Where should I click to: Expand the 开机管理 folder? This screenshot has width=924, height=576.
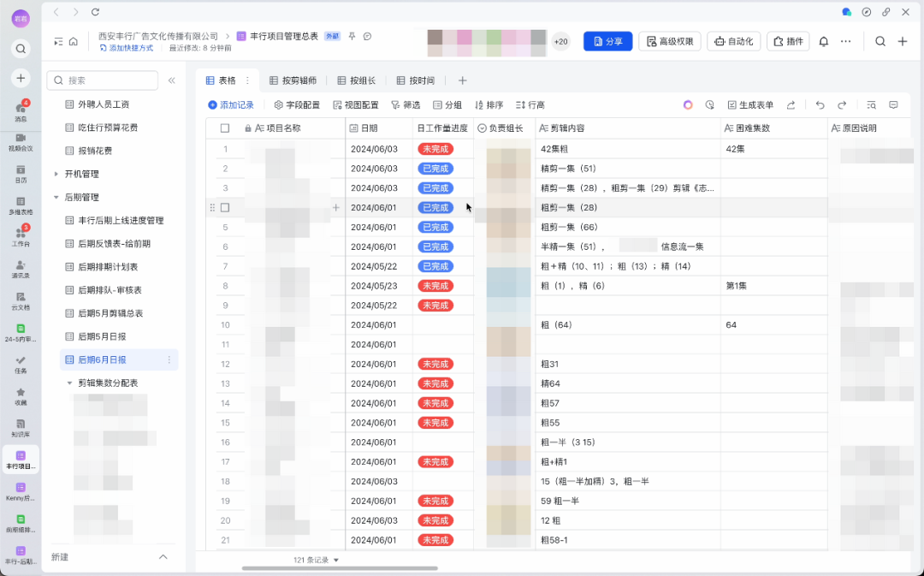click(x=56, y=174)
